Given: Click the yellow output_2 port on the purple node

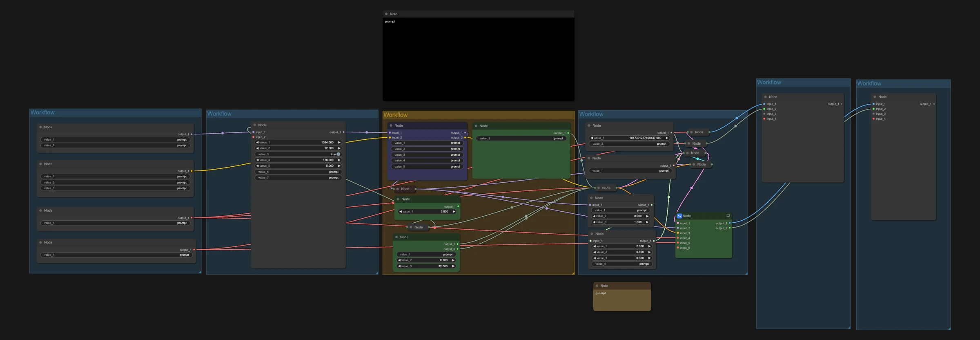Looking at the screenshot, I should (x=465, y=138).
